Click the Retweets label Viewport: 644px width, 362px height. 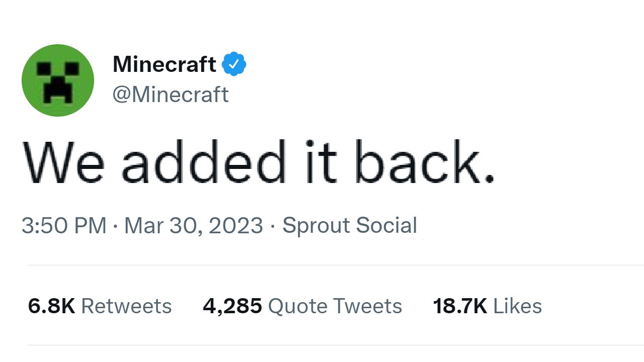pos(127,305)
